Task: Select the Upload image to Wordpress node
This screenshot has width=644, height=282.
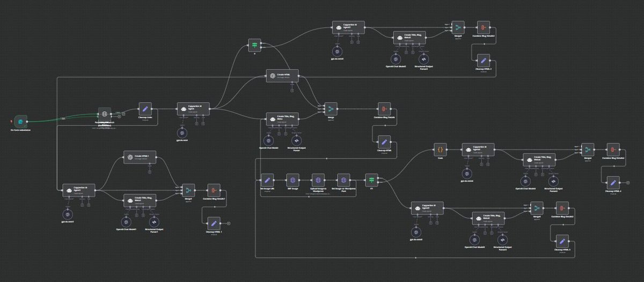Action: click(318, 179)
